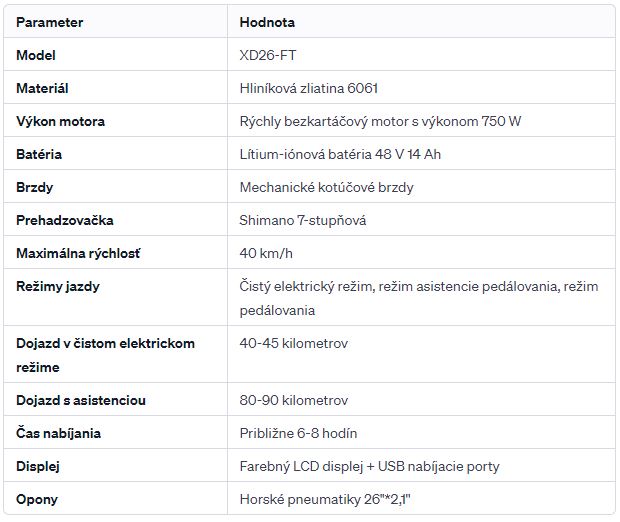The image size is (620, 522).
Task: Click the Shimano 7-stupňová value
Action: pyautogui.click(x=303, y=220)
